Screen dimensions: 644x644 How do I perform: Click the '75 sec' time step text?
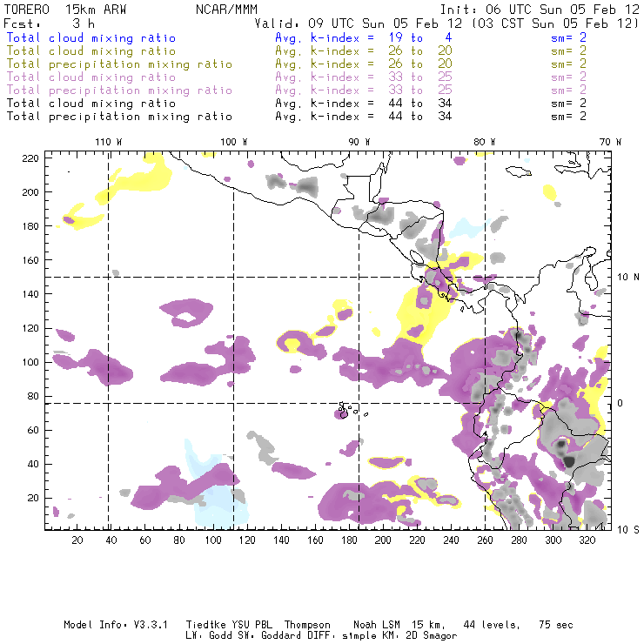[556, 625]
